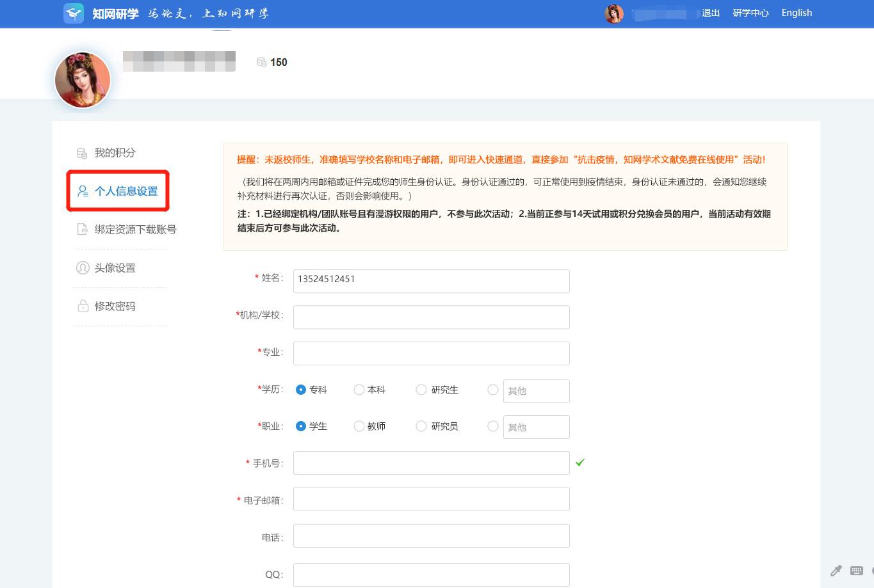Open the small avatar in top bar
The width and height of the screenshot is (874, 588).
[614, 13]
